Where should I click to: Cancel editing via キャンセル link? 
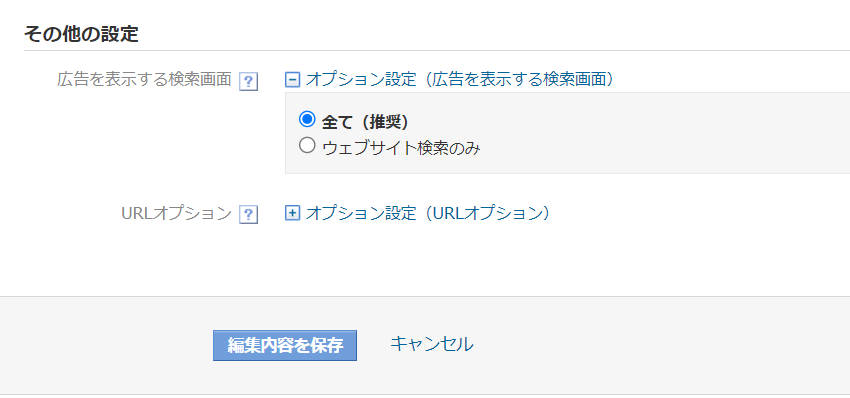tap(432, 344)
